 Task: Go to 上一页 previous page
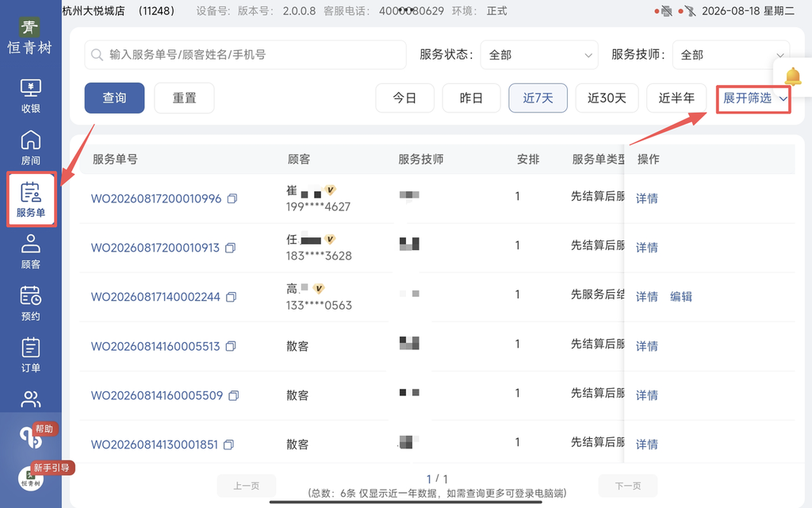(247, 487)
